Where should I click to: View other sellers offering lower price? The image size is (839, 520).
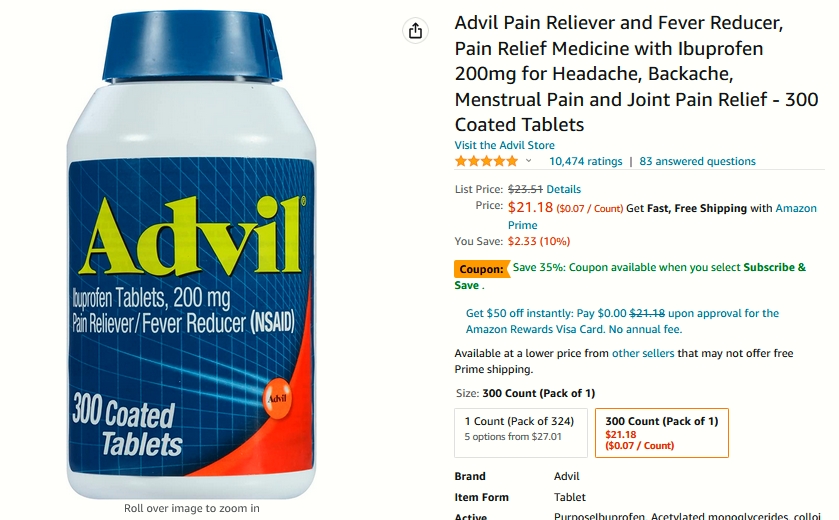[643, 353]
